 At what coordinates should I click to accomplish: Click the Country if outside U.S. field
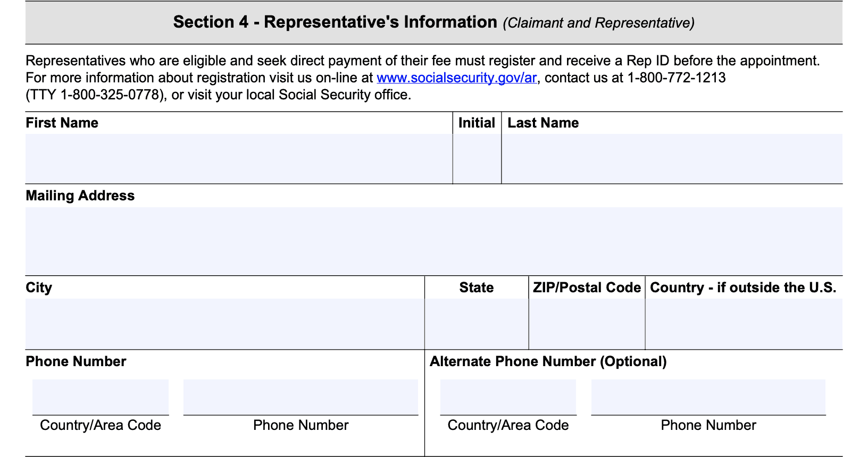(744, 323)
